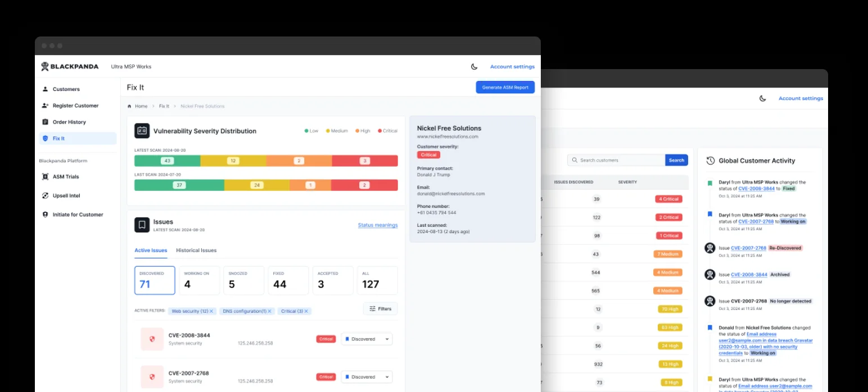Open Upsell Intel in the sidebar

78,195
